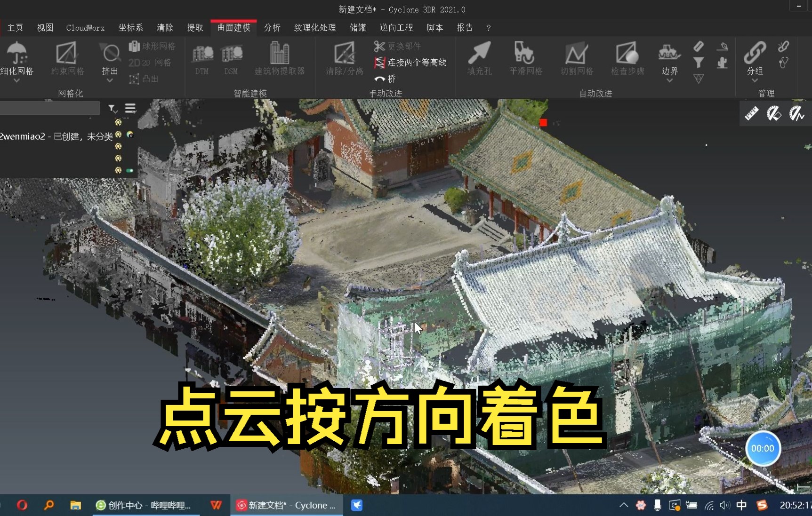Switch the green toggle in the tree panel
812x516 pixels.
(130, 170)
